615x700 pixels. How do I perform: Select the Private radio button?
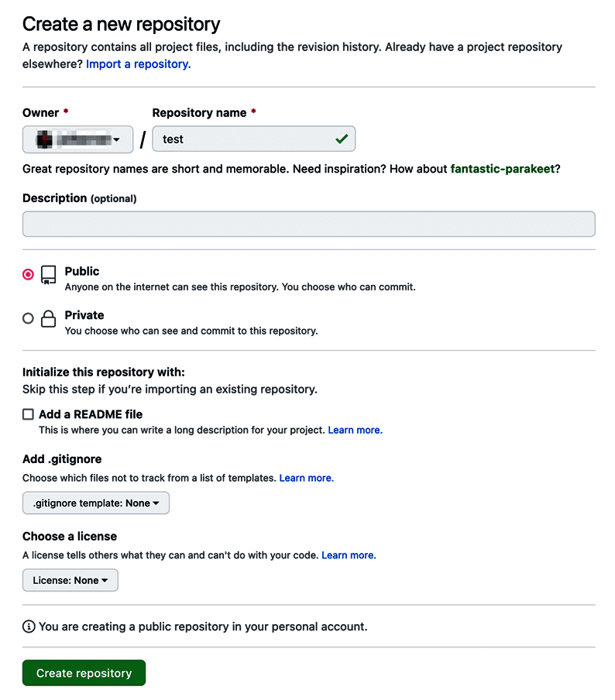click(x=28, y=317)
